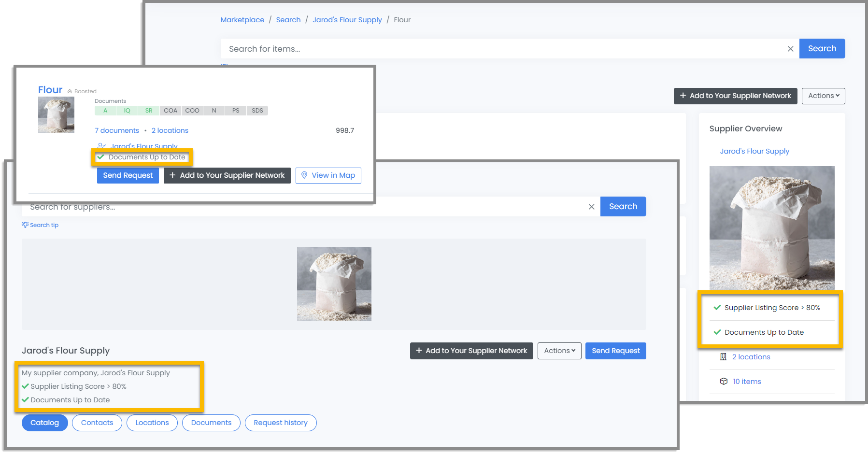Select the 'COA' document badge
The width and height of the screenshot is (868, 454).
[171, 111]
